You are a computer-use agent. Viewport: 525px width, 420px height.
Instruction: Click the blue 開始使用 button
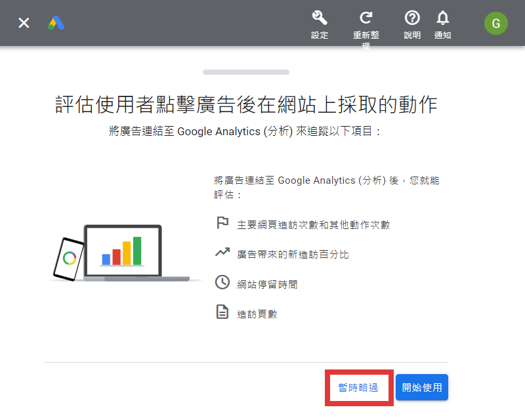[422, 387]
